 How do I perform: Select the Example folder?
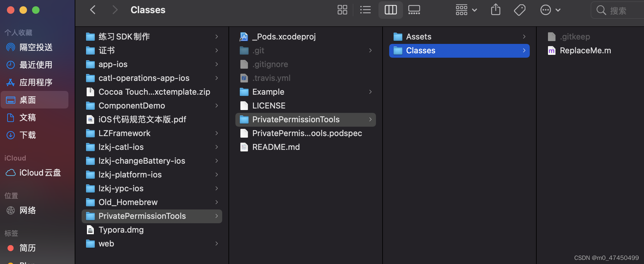[x=268, y=92]
